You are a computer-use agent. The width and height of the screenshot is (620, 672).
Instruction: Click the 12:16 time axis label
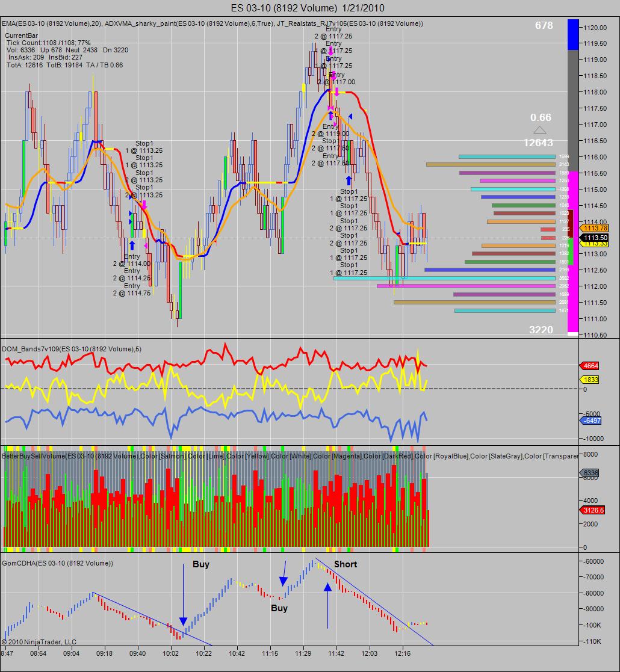click(402, 653)
